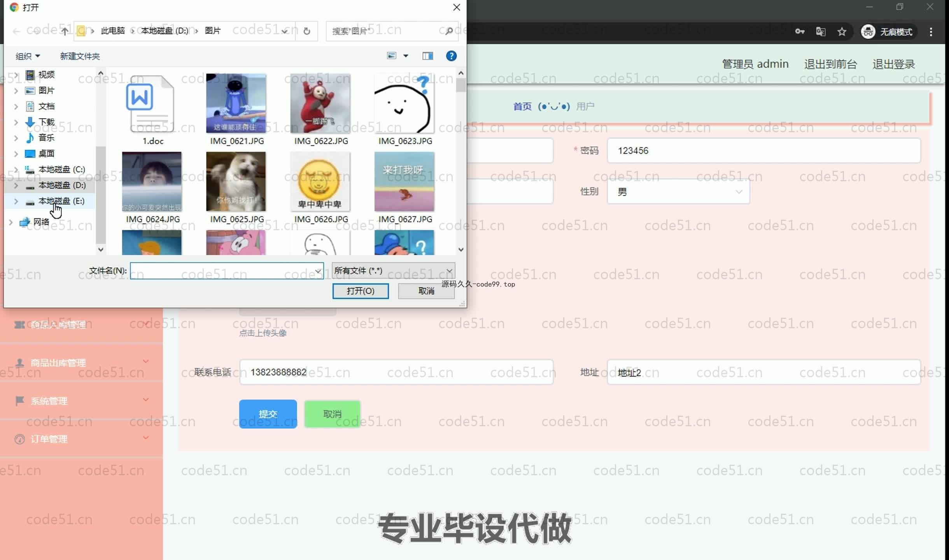Click the blue 提交 button
Viewport: 949px width, 560px height.
pos(268,414)
